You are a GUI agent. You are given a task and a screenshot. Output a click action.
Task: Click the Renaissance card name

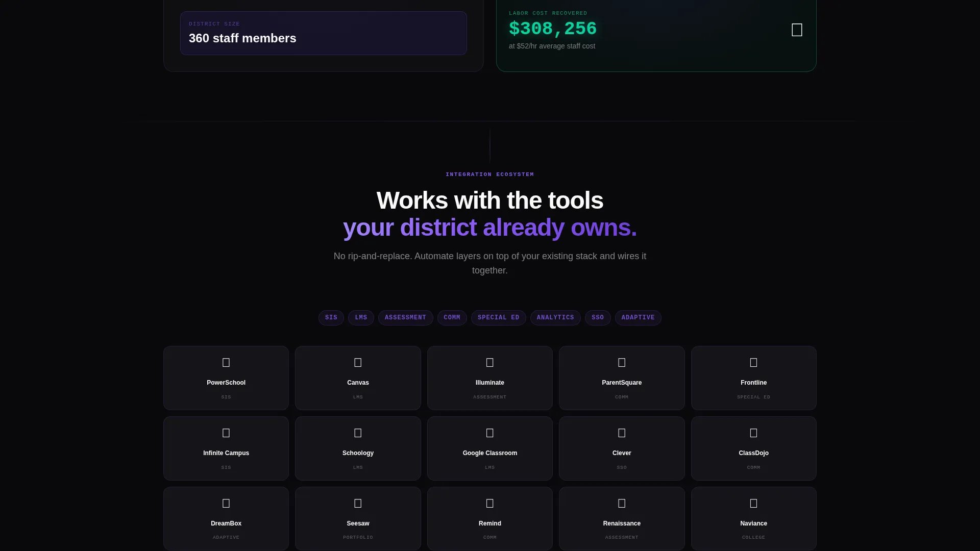(622, 523)
